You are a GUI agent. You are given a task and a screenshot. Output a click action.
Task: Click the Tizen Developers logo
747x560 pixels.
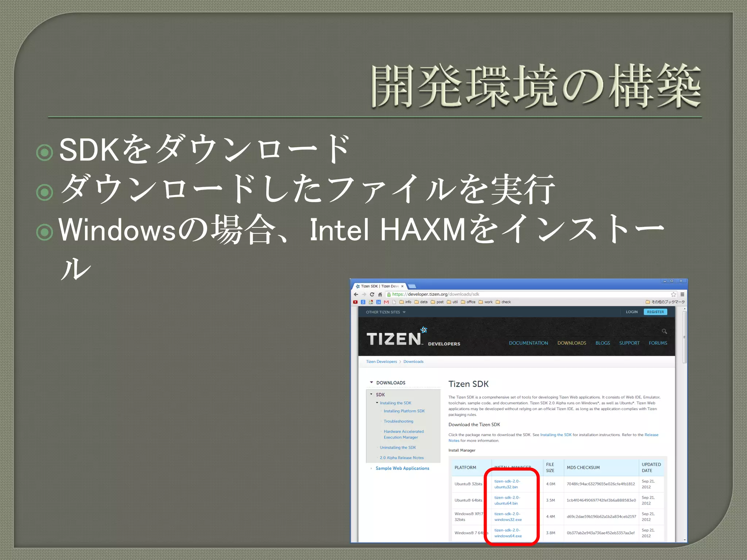coord(413,337)
